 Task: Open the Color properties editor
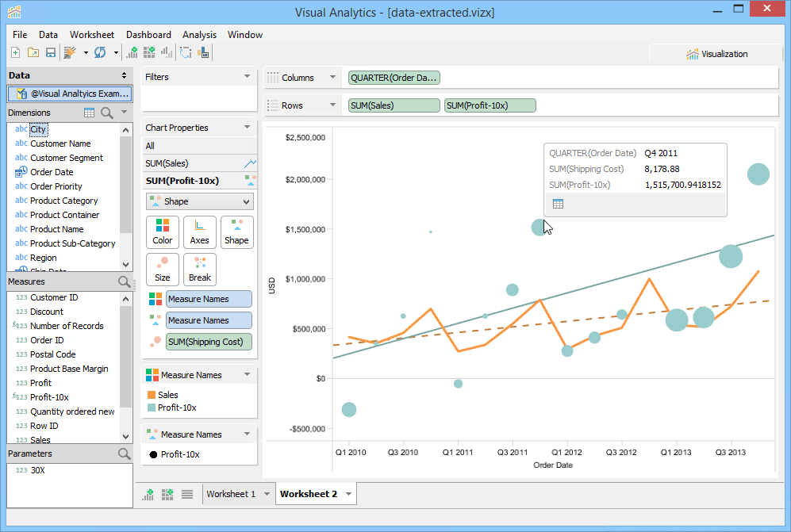(162, 232)
